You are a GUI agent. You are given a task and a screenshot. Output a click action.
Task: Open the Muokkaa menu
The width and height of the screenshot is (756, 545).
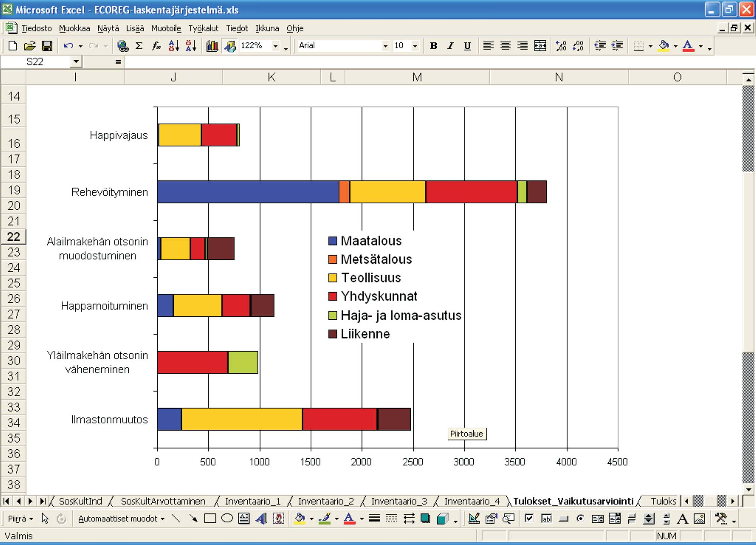point(75,28)
